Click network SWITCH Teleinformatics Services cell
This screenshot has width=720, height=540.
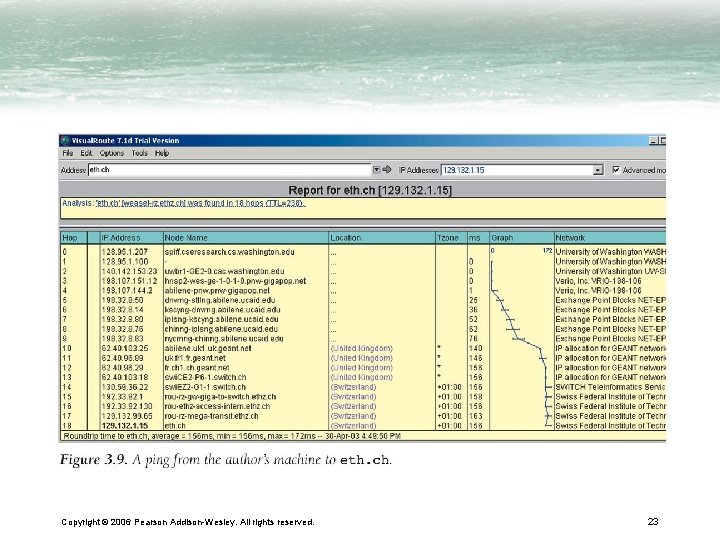click(x=610, y=387)
